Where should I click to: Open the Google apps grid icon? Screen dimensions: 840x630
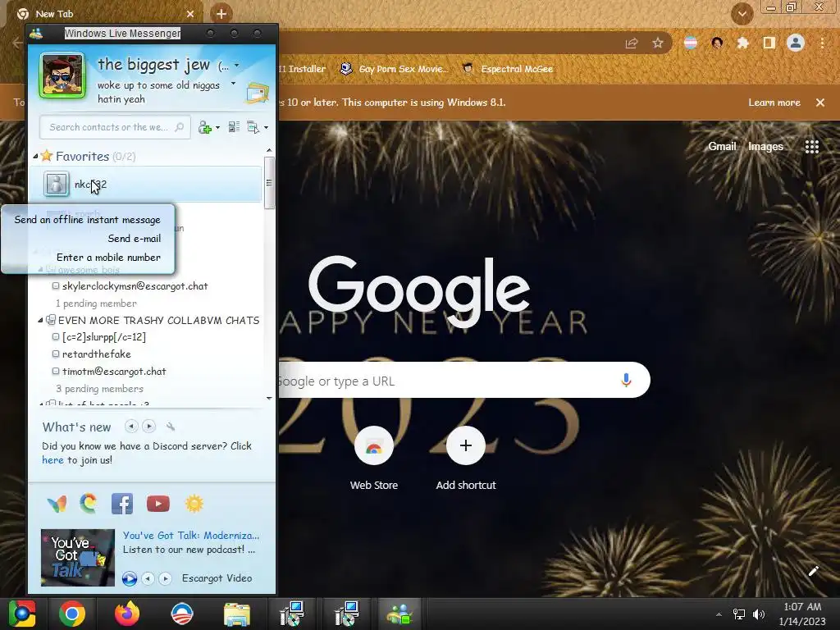(x=811, y=146)
